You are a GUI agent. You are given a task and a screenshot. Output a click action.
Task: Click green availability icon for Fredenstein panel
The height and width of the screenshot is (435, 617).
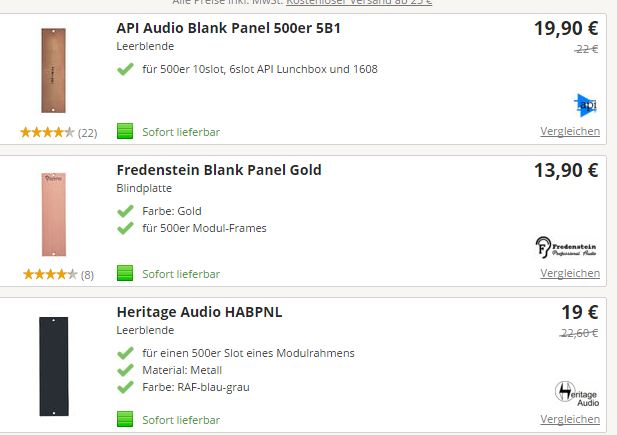point(125,273)
